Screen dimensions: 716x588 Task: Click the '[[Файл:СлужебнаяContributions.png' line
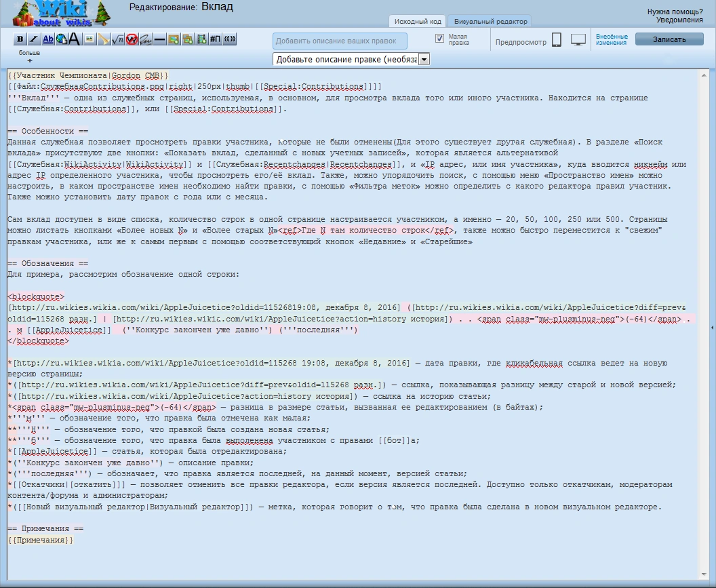pos(195,87)
